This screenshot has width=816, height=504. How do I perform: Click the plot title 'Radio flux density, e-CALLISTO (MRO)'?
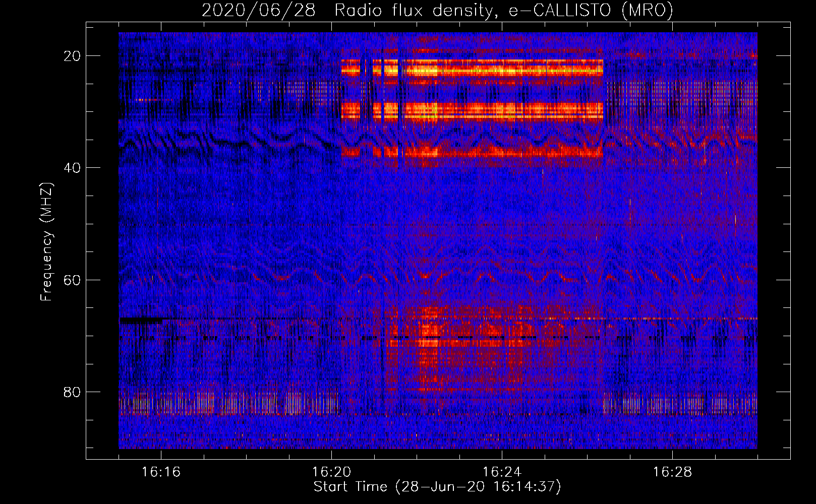pos(504,11)
